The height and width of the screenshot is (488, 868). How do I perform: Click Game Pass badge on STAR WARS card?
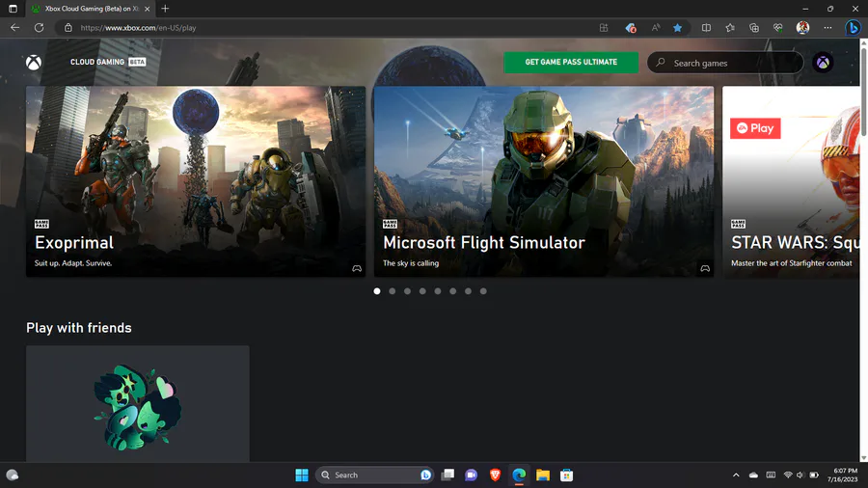pos(738,224)
